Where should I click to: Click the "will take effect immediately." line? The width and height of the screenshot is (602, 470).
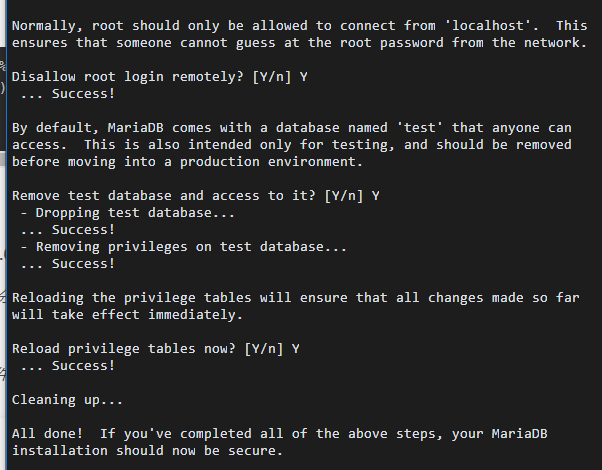point(127,315)
